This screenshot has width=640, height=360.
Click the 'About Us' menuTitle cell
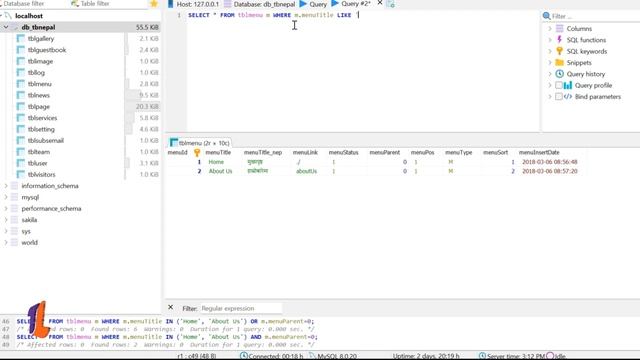(x=220, y=171)
